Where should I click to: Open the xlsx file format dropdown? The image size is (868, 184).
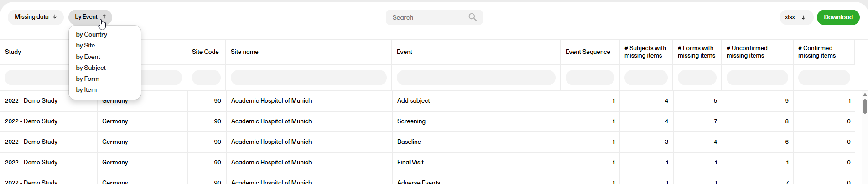[795, 17]
